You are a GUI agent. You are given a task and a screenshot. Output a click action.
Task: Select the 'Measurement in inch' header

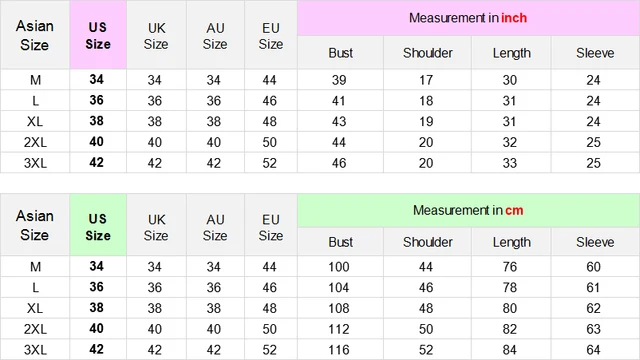468,18
